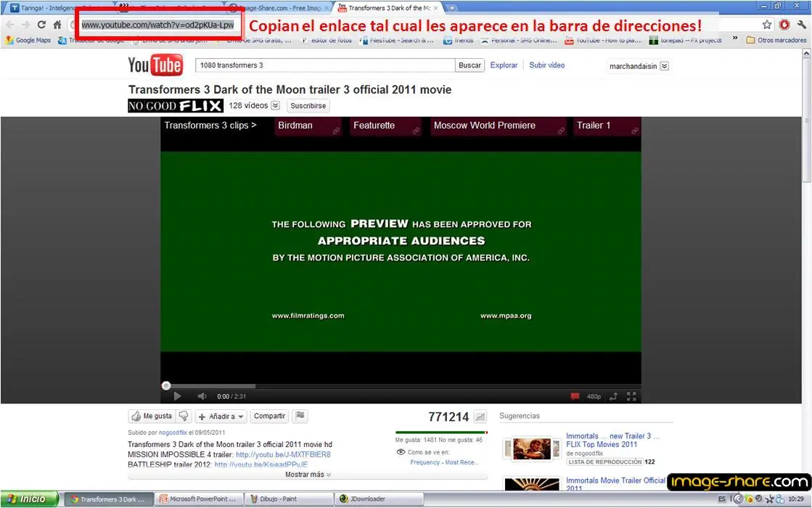
Task: Select the Moscow World Premiere annotation
Action: coord(499,126)
